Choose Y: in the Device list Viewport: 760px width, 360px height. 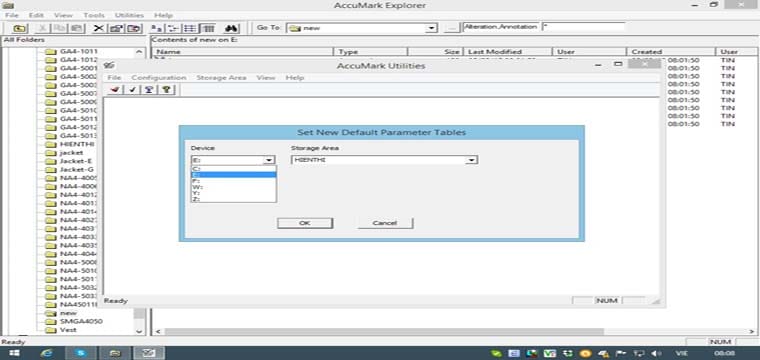point(234,193)
